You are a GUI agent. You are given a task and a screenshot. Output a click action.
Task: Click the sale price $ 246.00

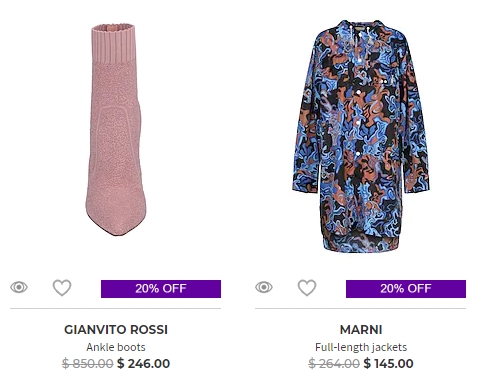143,363
